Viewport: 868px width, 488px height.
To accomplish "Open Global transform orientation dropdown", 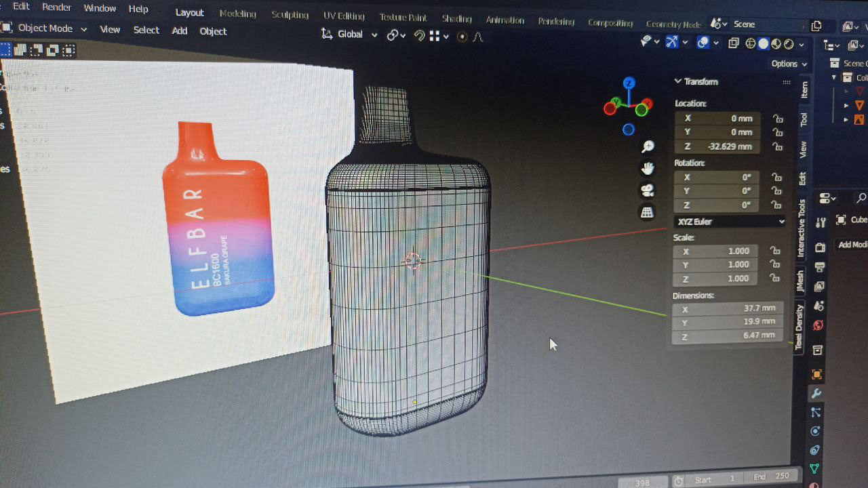I will coord(349,34).
